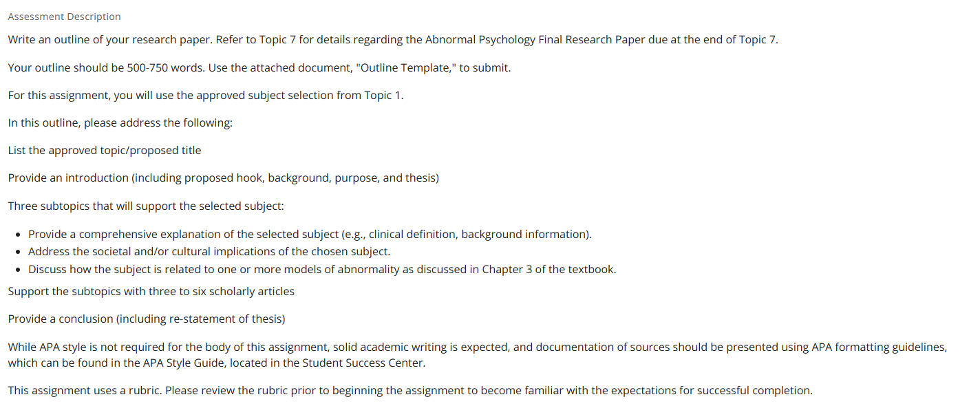This screenshot has width=980, height=408.
Task: Click the "Provide an introduction" line
Action: [224, 178]
